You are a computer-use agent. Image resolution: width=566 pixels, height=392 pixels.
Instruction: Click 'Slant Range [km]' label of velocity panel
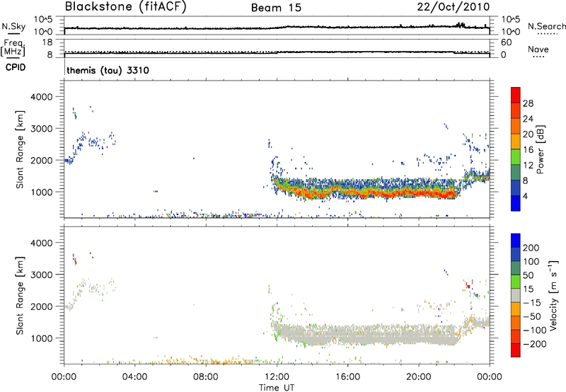(20, 296)
